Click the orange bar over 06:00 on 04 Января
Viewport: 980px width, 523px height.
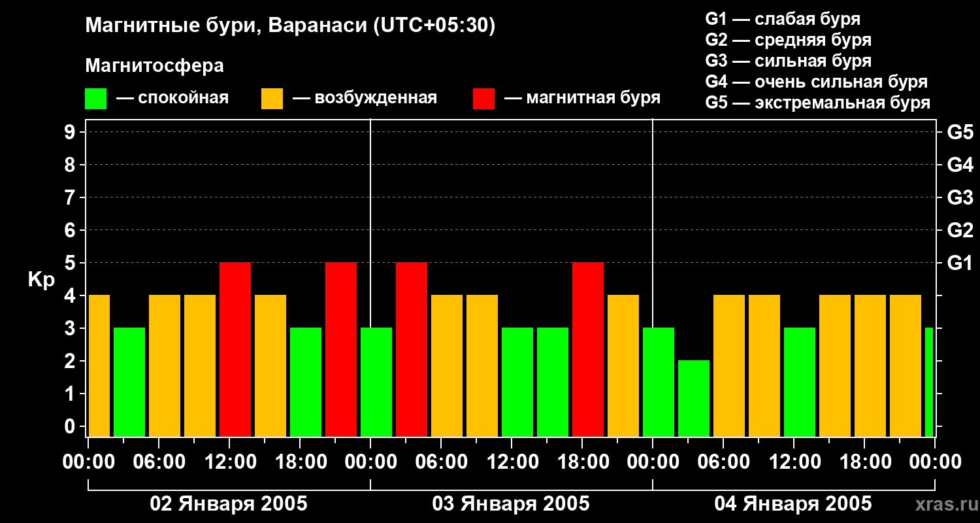pos(729,366)
